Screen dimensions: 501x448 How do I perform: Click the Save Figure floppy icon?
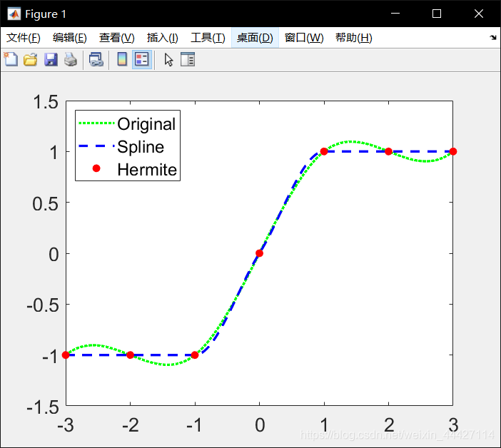[51, 60]
